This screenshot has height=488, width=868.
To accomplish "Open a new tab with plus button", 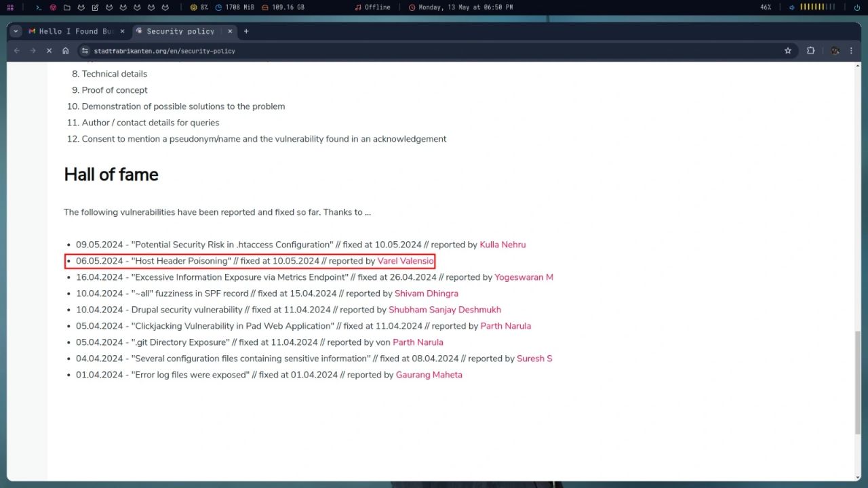I will (246, 31).
